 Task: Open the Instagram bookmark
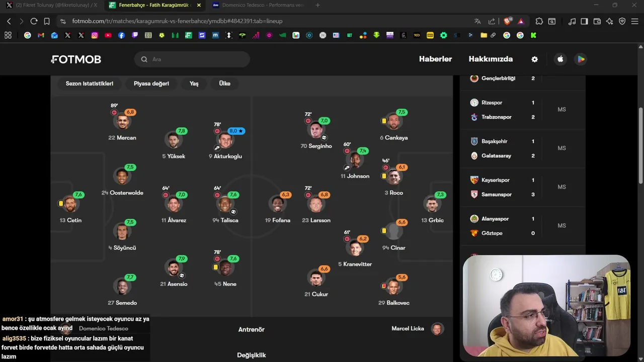point(95,35)
